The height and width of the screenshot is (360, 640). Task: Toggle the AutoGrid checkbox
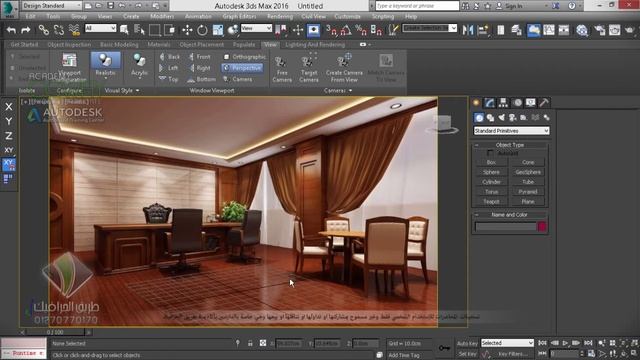[490, 153]
